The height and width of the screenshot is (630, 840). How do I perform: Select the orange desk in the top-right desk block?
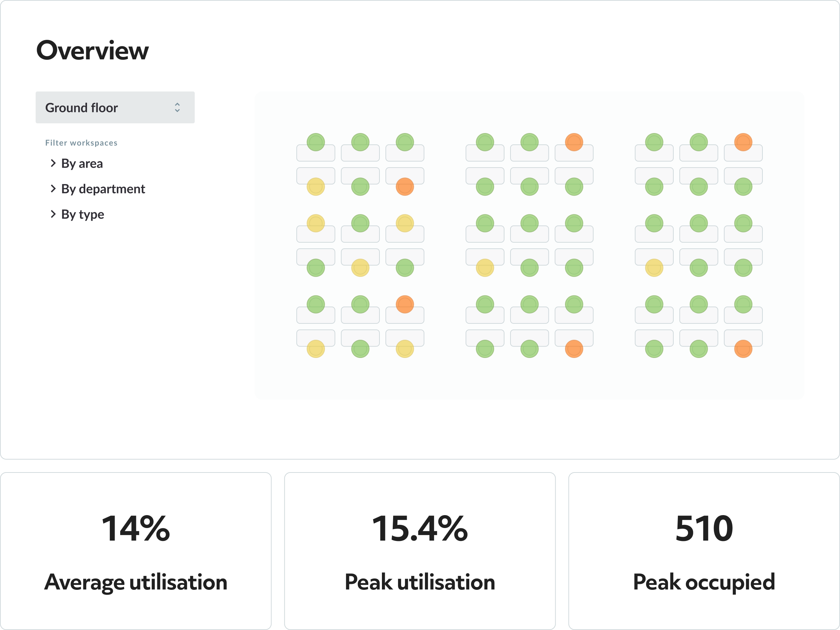pyautogui.click(x=743, y=142)
